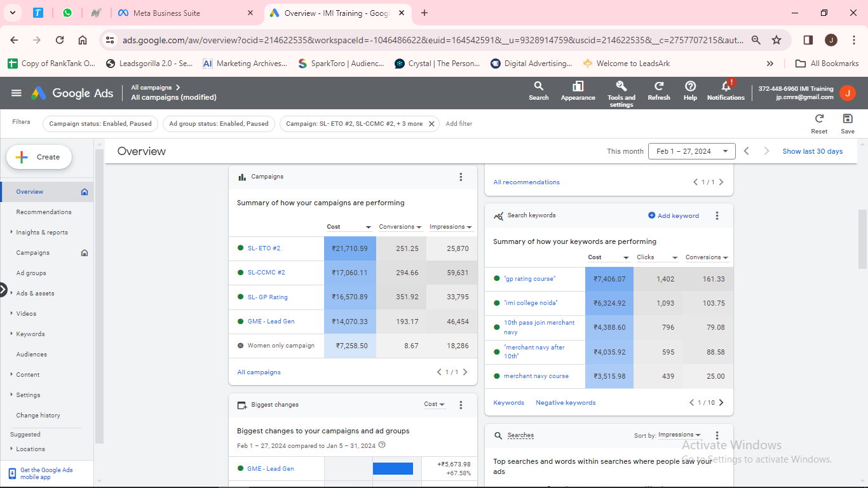This screenshot has width=868, height=488.
Task: Open the Appearance panel icon
Action: tap(578, 90)
